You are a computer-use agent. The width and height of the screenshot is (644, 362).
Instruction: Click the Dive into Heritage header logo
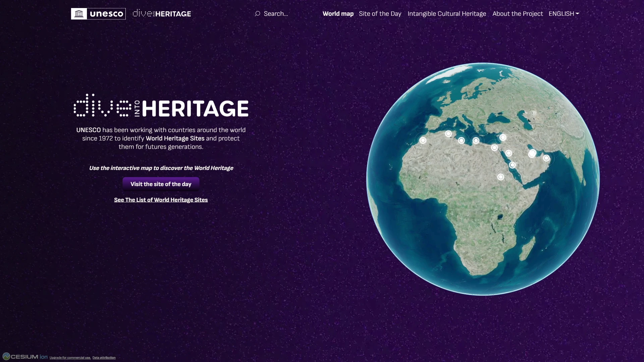click(162, 14)
